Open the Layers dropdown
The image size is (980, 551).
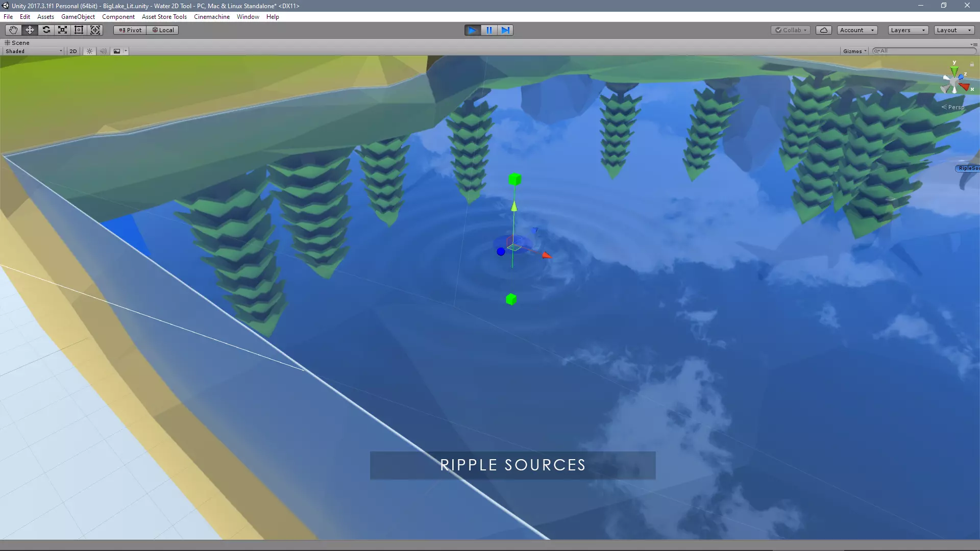click(x=908, y=30)
